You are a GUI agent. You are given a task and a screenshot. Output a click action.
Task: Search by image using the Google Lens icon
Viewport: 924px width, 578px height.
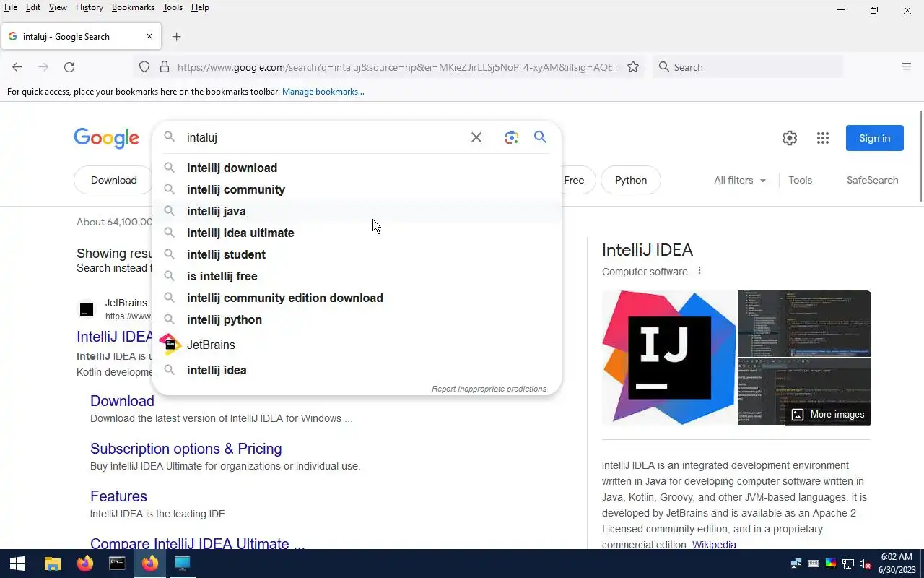click(512, 137)
